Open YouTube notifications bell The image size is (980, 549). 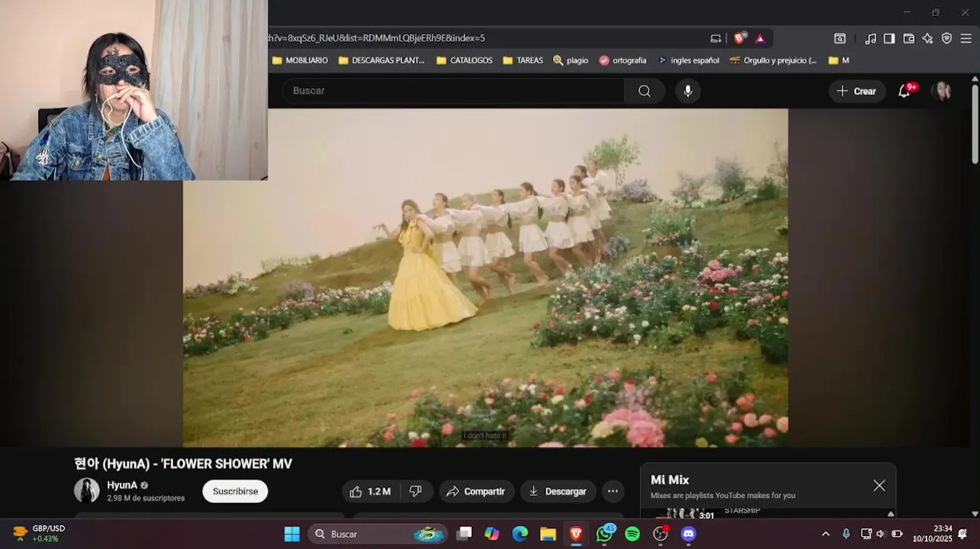904,91
